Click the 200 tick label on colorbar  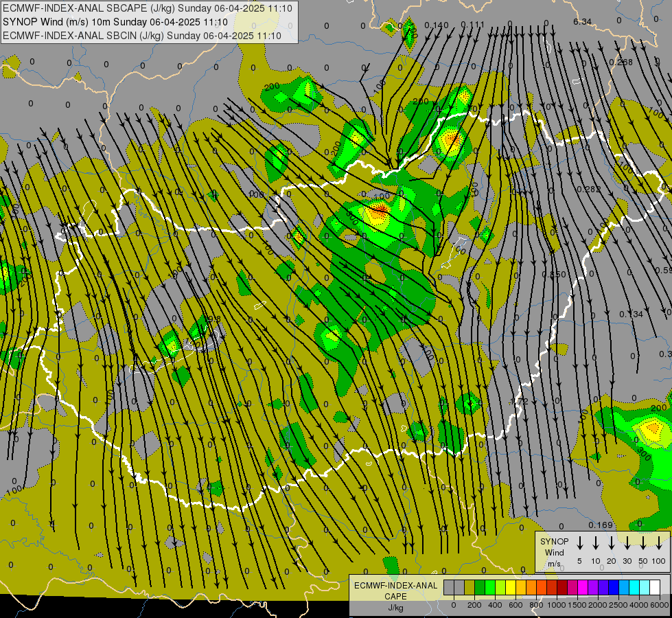click(474, 605)
